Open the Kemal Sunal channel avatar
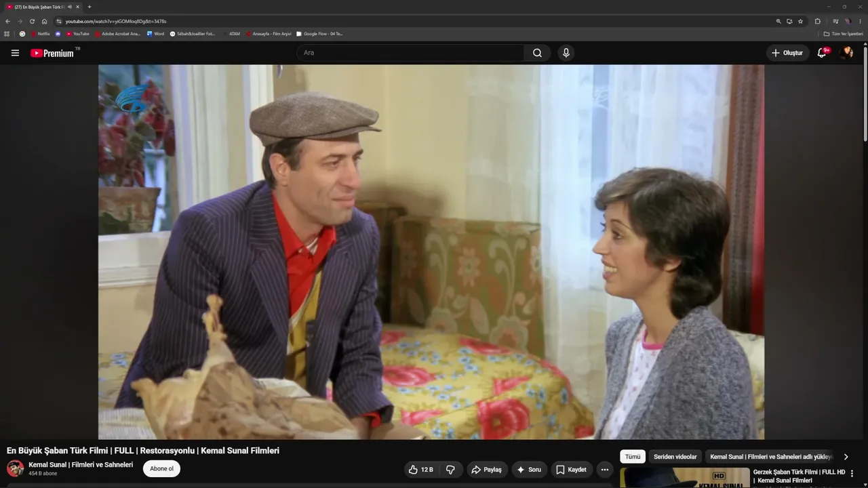The image size is (868, 488). [15, 468]
